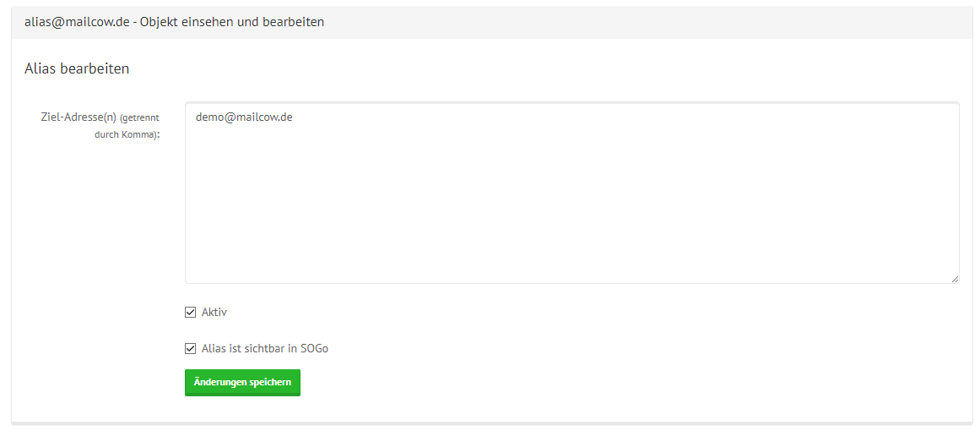Click 'Objekt einsehen und bearbeiten' header text
This screenshot has height=436, width=980.
click(232, 22)
